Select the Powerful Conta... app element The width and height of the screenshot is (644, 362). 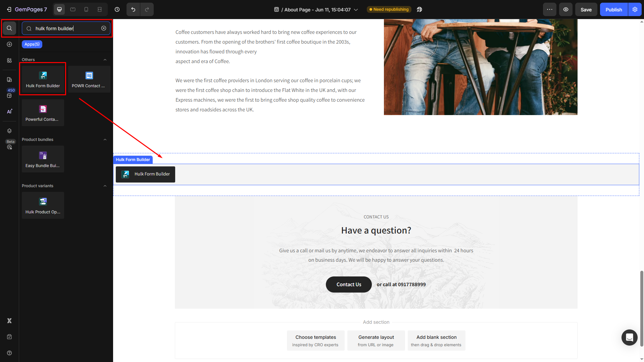pyautogui.click(x=43, y=113)
